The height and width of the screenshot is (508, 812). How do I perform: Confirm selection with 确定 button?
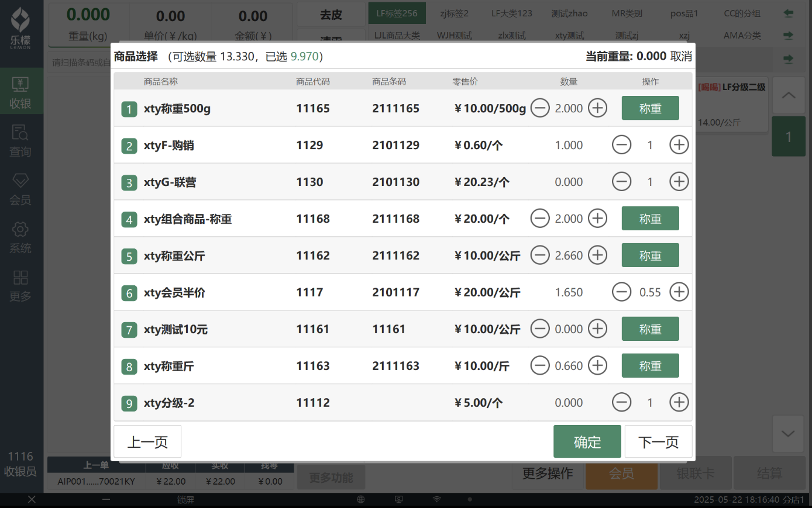(x=587, y=441)
